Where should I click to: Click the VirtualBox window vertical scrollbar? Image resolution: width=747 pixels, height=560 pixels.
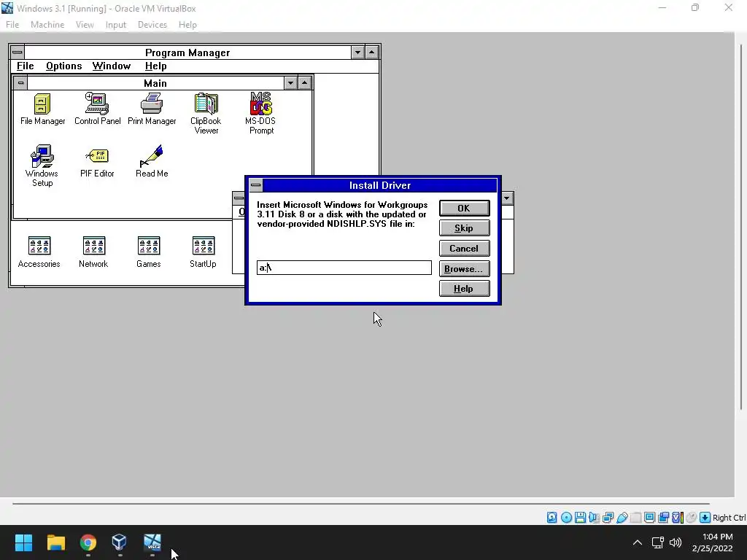coord(741,226)
